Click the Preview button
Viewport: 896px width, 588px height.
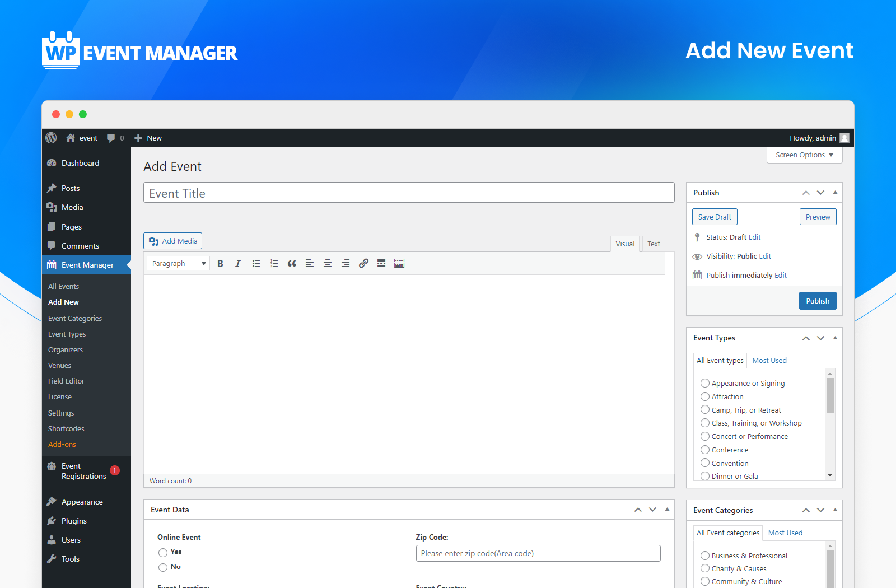818,217
